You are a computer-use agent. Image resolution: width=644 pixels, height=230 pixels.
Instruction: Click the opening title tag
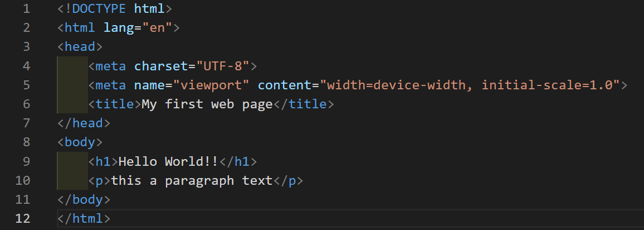coord(115,104)
